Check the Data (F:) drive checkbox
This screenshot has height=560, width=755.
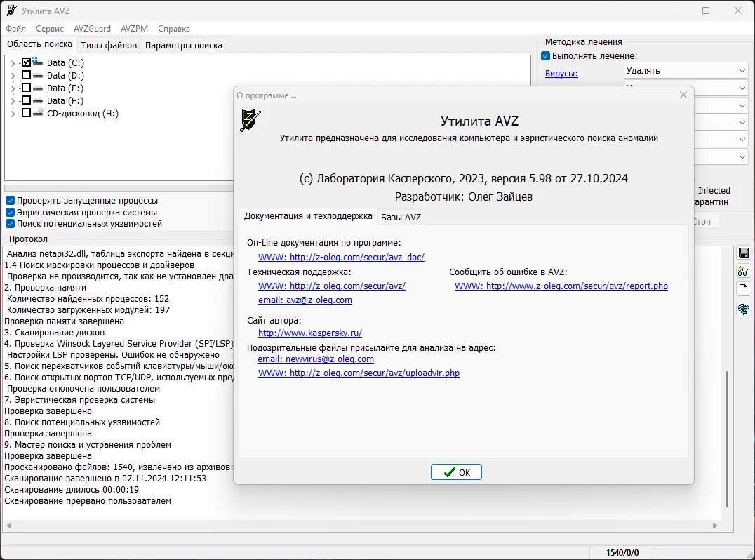[x=27, y=100]
